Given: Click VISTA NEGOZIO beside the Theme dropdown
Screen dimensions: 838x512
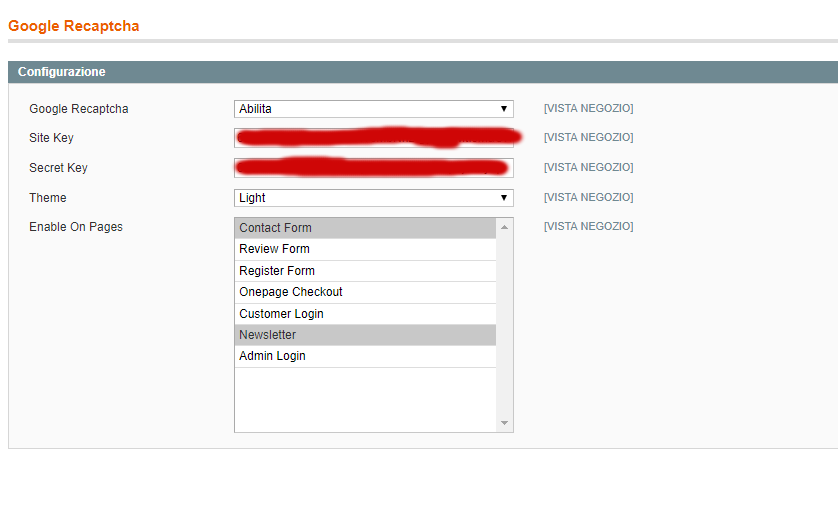Looking at the screenshot, I should click(588, 197).
